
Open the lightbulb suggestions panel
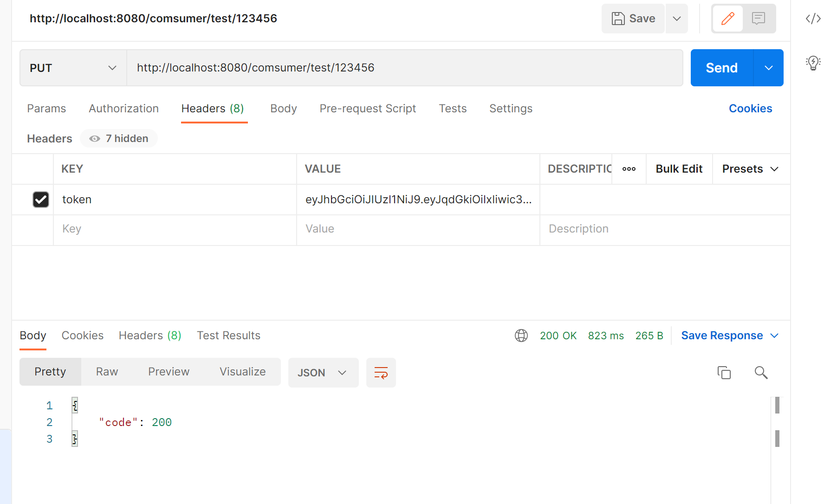(x=813, y=64)
